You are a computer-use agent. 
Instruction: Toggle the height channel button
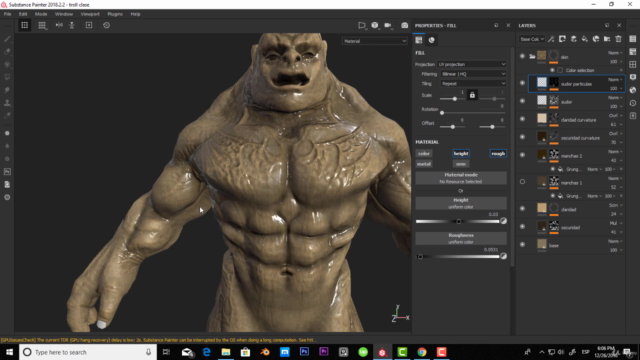point(461,153)
